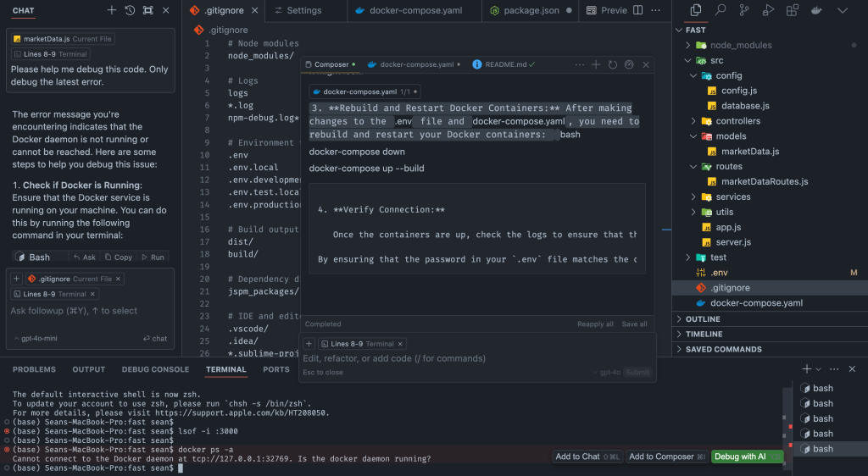Add context in chat input plus button
Screen dimensions: 868x476
[17, 279]
